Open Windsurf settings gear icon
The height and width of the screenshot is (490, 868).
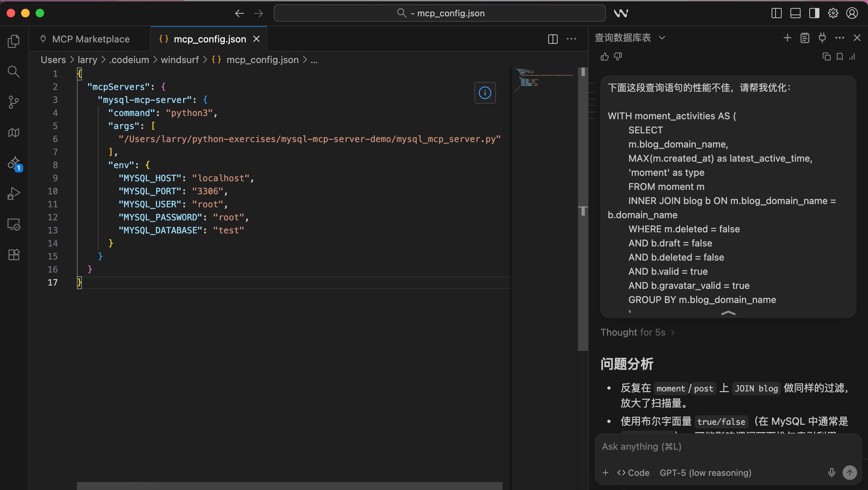(833, 13)
